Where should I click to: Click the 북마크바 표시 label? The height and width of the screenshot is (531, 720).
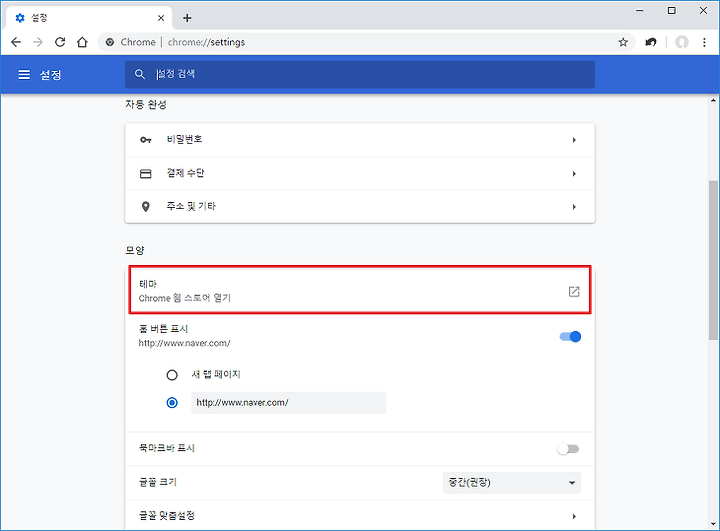[167, 448]
